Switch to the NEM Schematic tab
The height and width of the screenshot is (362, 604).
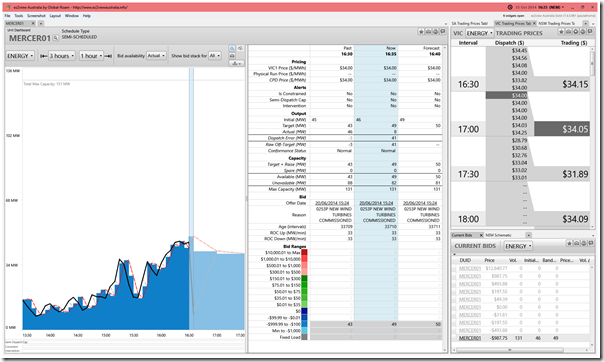click(x=498, y=235)
